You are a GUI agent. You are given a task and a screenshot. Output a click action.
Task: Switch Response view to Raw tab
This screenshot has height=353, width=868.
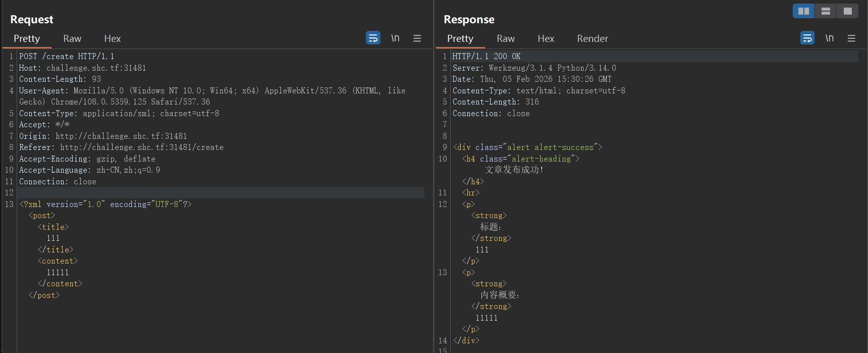pos(505,39)
